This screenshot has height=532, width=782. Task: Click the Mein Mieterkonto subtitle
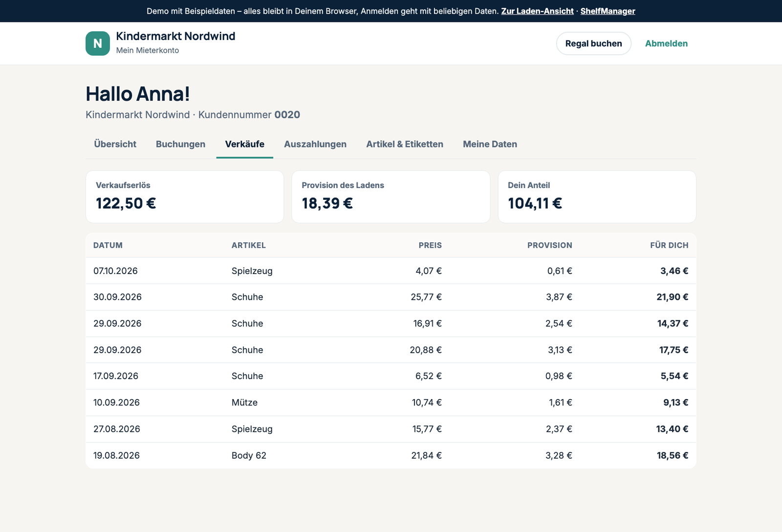[x=148, y=50]
